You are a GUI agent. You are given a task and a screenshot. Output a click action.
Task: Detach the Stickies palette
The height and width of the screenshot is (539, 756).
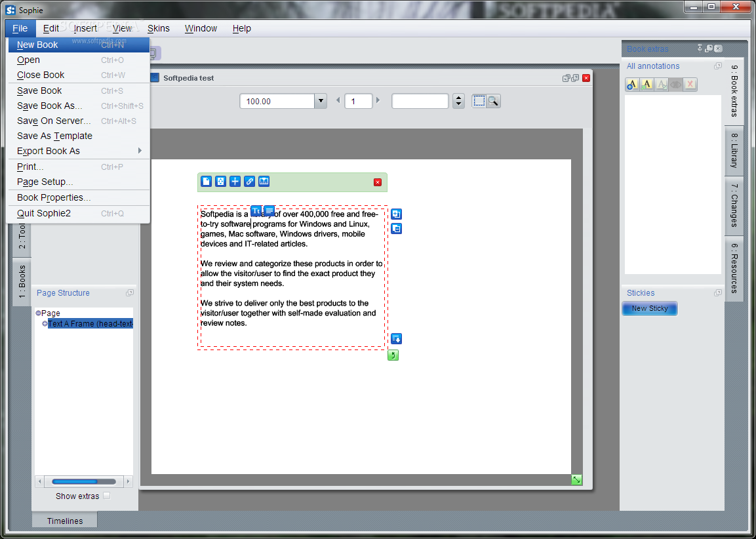[718, 292]
